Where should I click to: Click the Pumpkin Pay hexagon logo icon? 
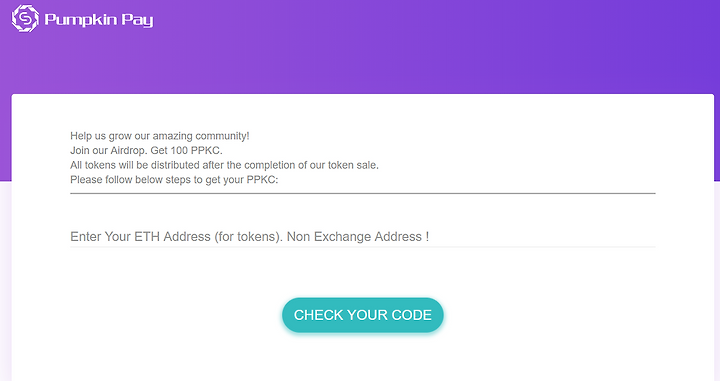tap(25, 19)
